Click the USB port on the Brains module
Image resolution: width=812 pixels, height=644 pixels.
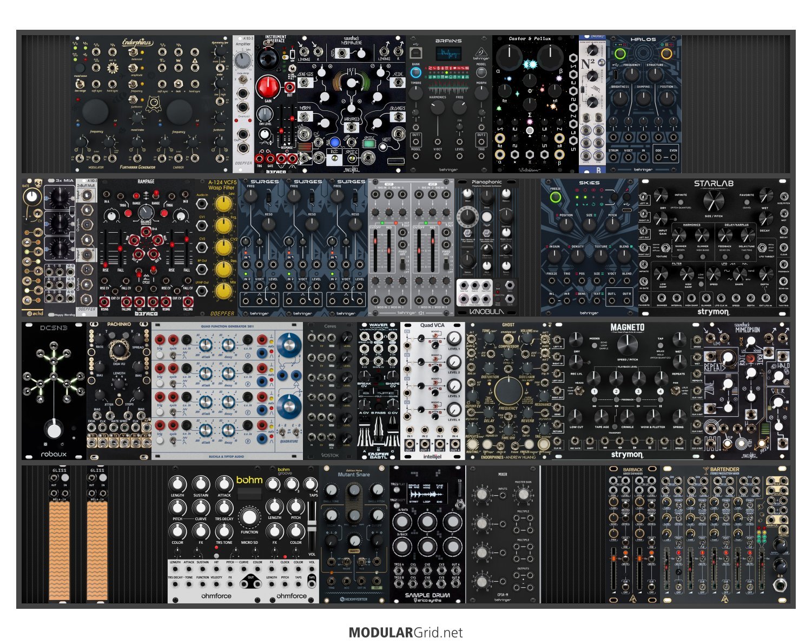point(415,53)
